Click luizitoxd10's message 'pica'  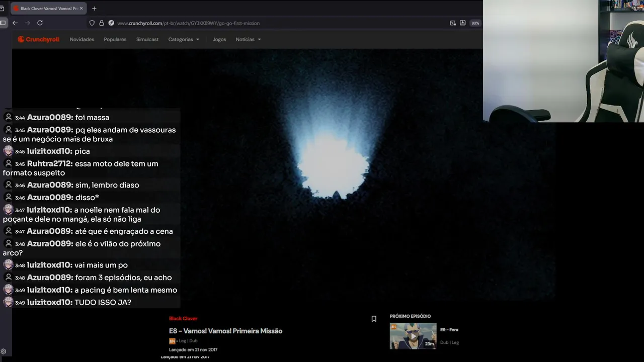(82, 151)
